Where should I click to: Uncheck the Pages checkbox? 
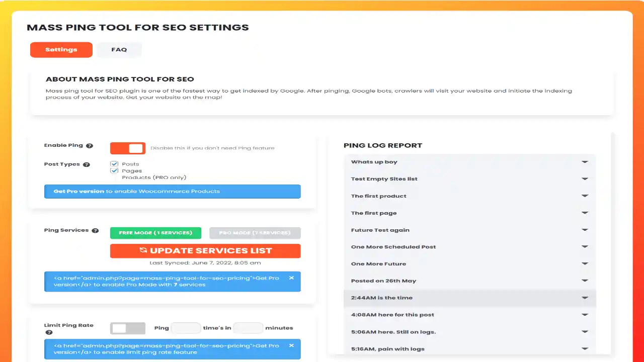coord(114,170)
